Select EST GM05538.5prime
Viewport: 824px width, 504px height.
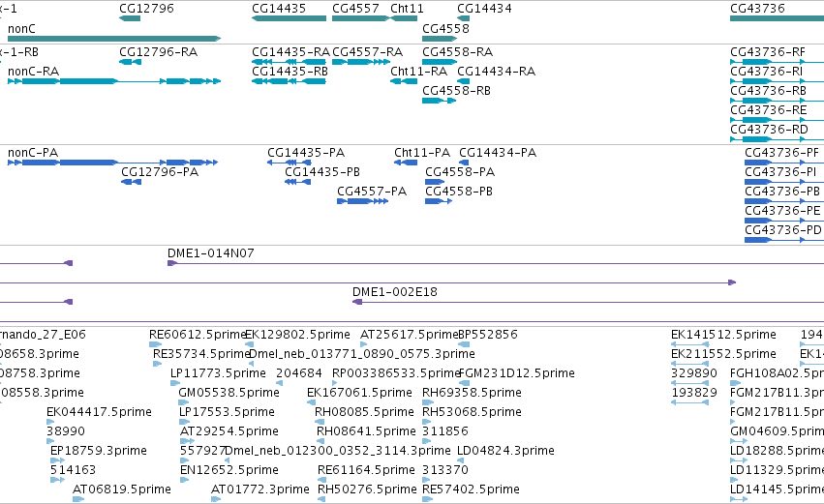[183, 403]
